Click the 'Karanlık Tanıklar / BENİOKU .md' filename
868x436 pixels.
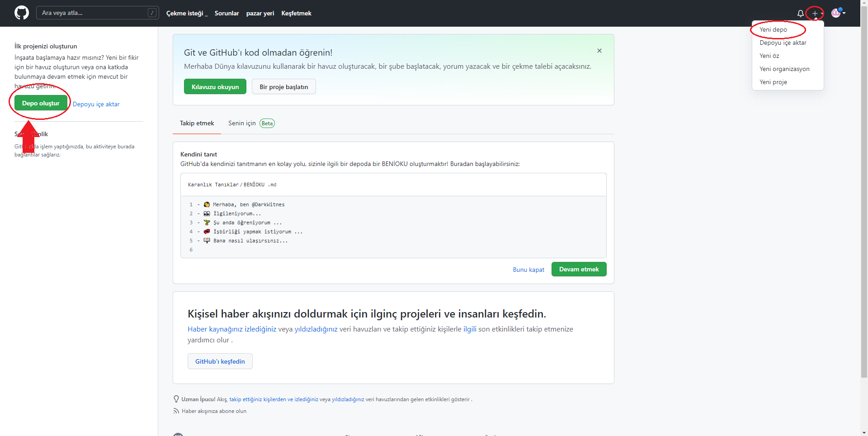232,185
